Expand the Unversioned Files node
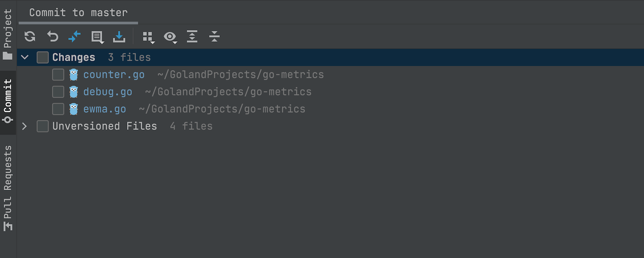Viewport: 644px width, 258px height. (x=25, y=126)
